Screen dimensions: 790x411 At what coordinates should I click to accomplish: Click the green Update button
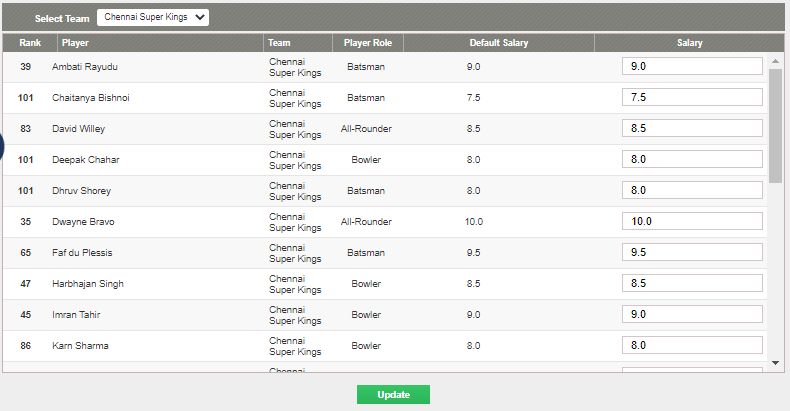[393, 394]
